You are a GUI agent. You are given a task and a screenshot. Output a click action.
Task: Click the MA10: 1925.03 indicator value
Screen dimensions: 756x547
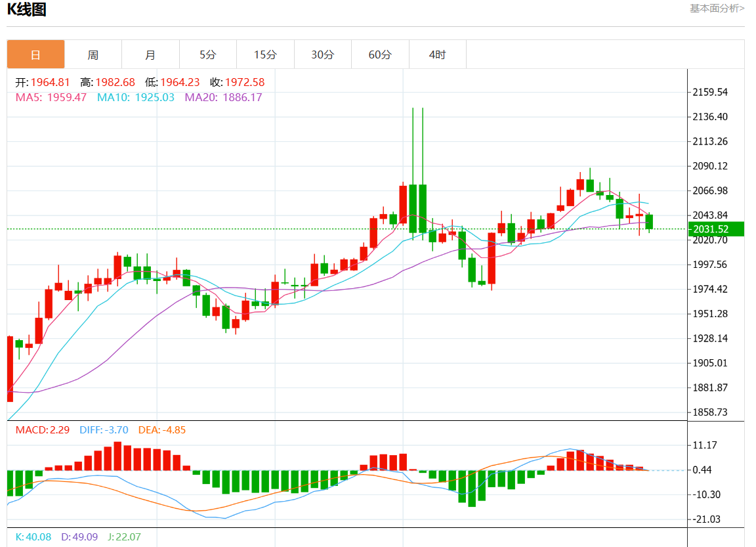(x=135, y=97)
